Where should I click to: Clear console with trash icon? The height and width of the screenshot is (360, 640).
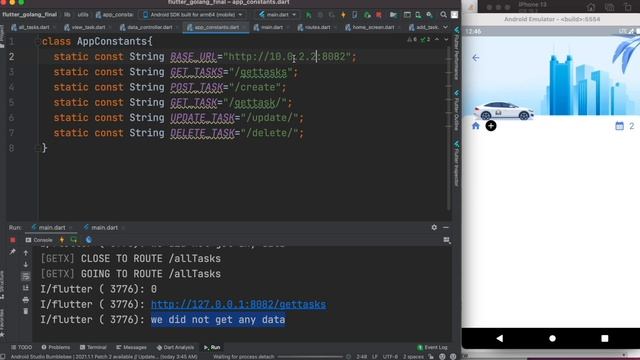[x=26, y=311]
